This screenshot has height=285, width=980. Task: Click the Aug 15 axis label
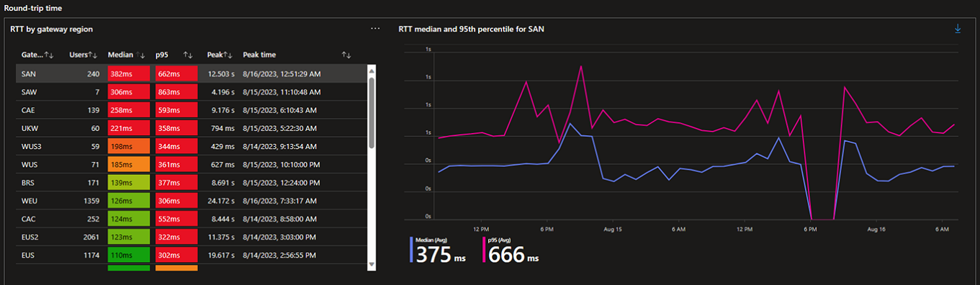pyautogui.click(x=612, y=229)
